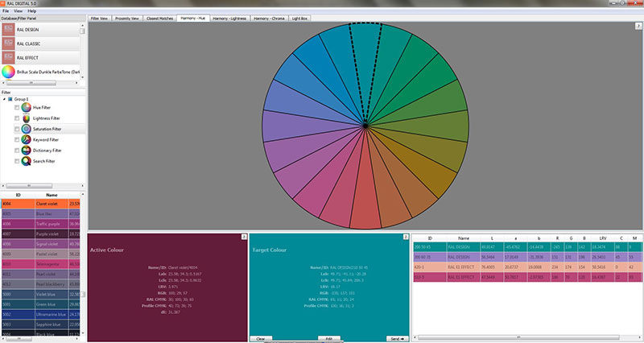The width and height of the screenshot is (644, 343).
Task: Sort colour list by ID column header
Action: 18,195
